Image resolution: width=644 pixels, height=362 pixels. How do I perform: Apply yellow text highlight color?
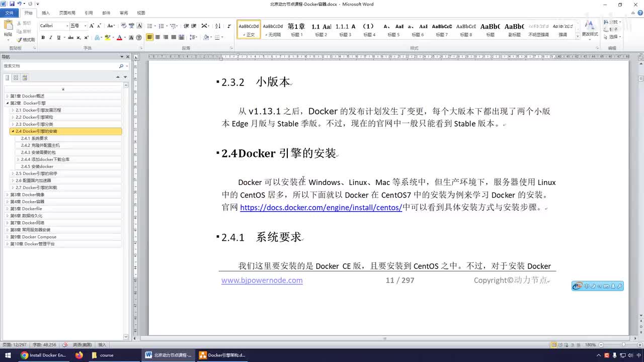pyautogui.click(x=107, y=37)
